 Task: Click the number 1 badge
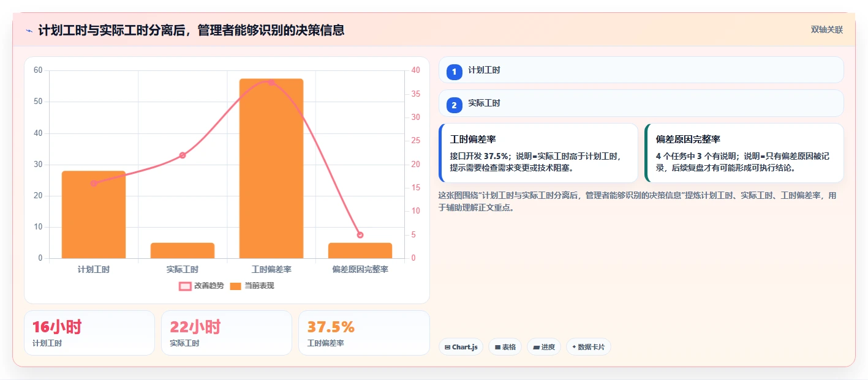454,72
